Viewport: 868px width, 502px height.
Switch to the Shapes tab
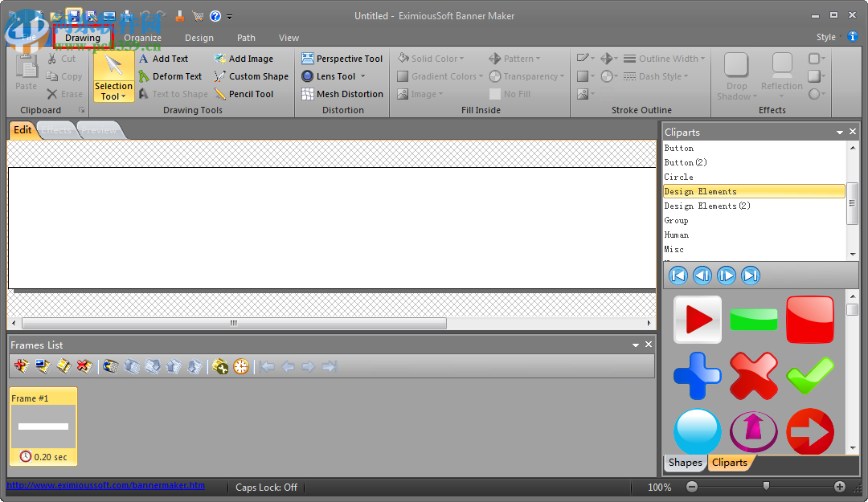tap(685, 463)
